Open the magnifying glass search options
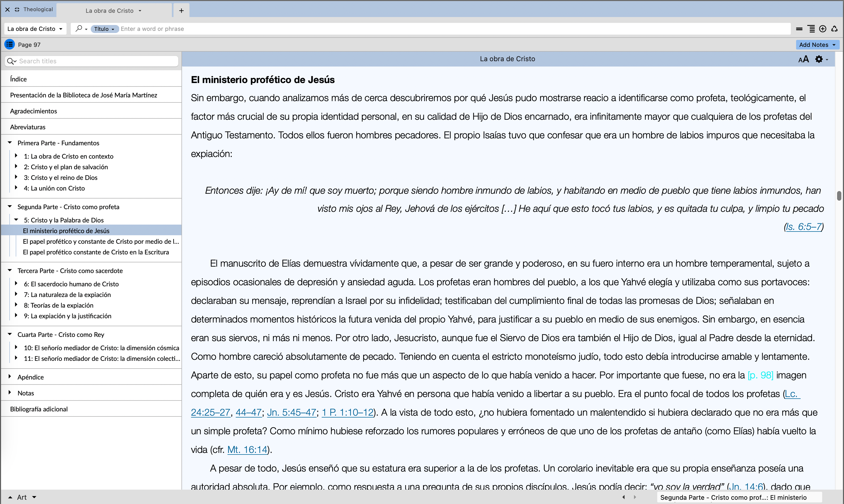The image size is (844, 504). coord(81,28)
